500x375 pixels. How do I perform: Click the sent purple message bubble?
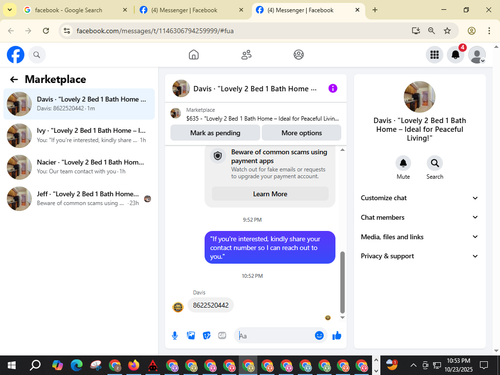(x=270, y=247)
